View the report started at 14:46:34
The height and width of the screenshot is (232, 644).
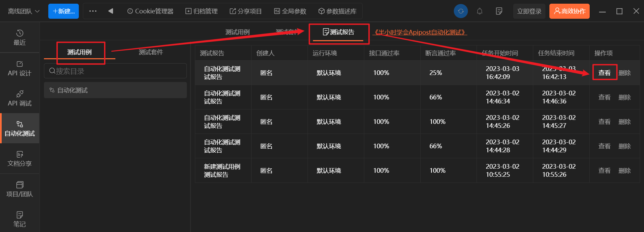click(604, 97)
